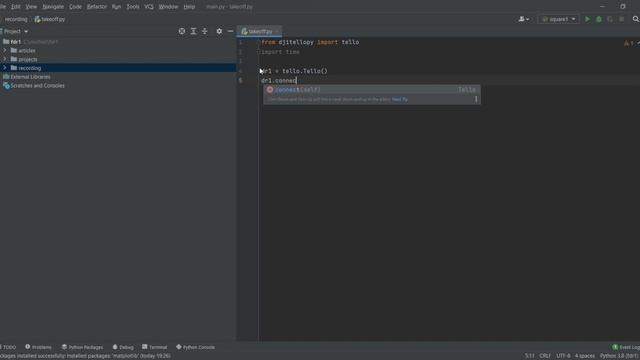Open the Event Log
The image size is (640, 360).
click(626, 347)
